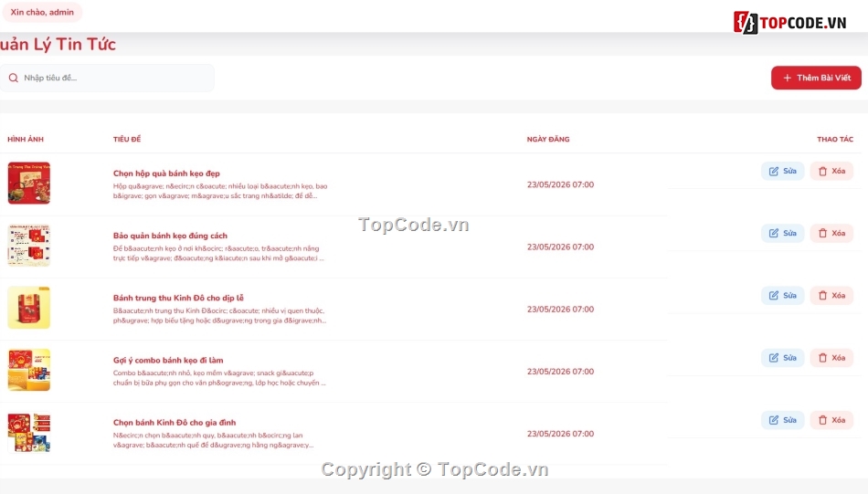The image size is (868, 494).
Task: Open thumbnail of 'Bảo quản bánh kẹo đúng cách'
Action: click(x=29, y=246)
